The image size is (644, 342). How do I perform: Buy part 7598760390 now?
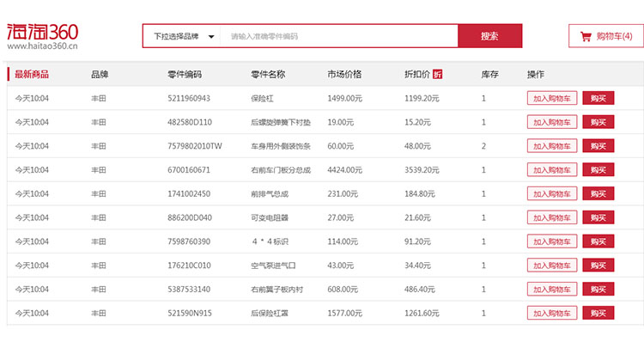click(x=598, y=241)
